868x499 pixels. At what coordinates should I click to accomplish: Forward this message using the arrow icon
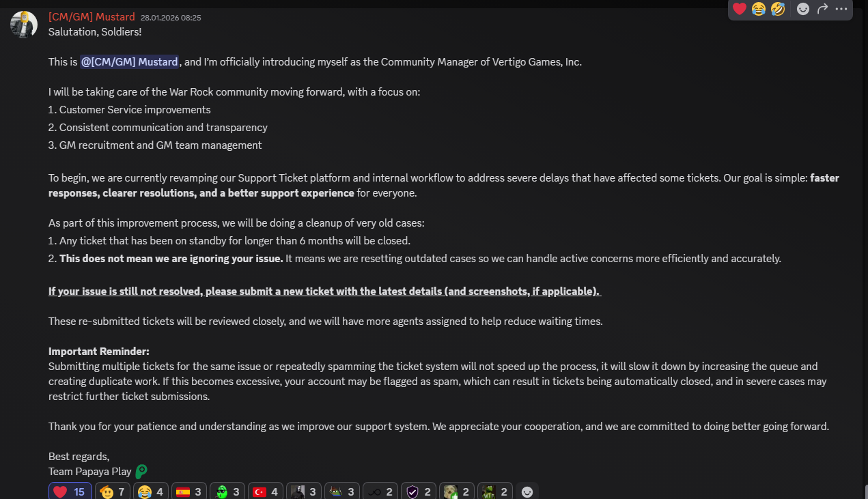[822, 9]
